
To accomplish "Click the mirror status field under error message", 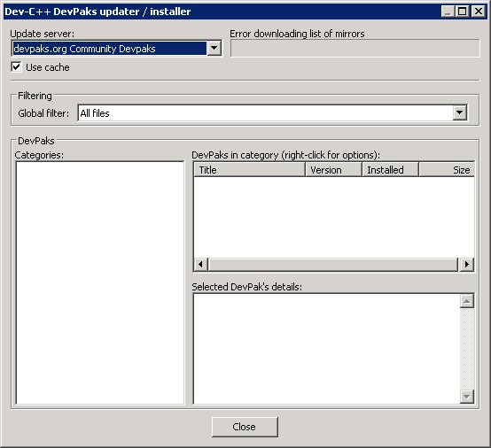I will [355, 48].
